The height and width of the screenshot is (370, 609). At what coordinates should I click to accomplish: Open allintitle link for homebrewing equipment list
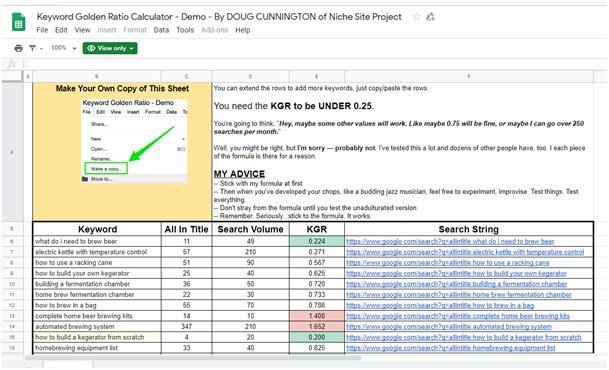451,348
